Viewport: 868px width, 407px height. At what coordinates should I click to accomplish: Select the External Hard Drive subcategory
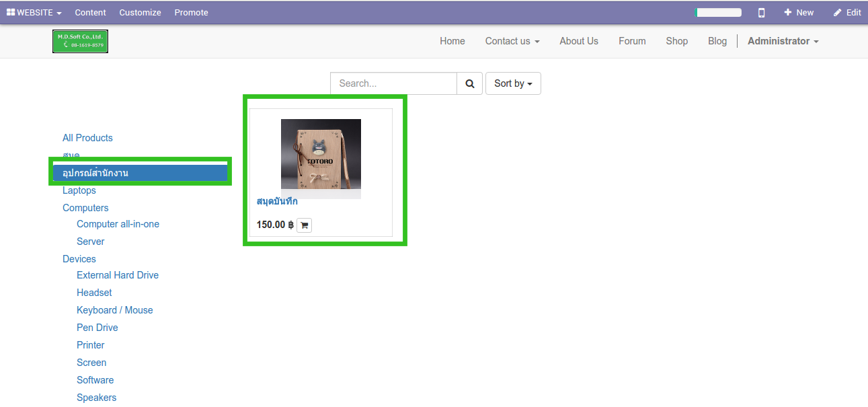(x=118, y=275)
